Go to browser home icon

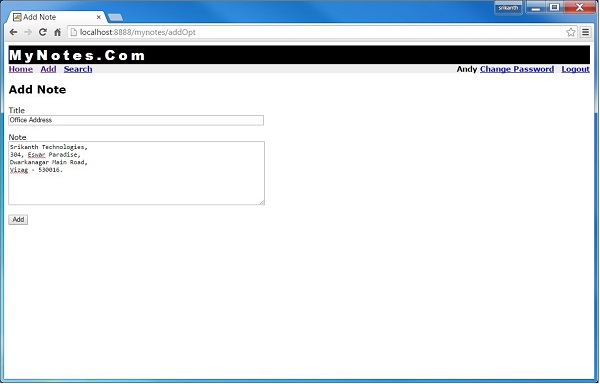pos(57,32)
